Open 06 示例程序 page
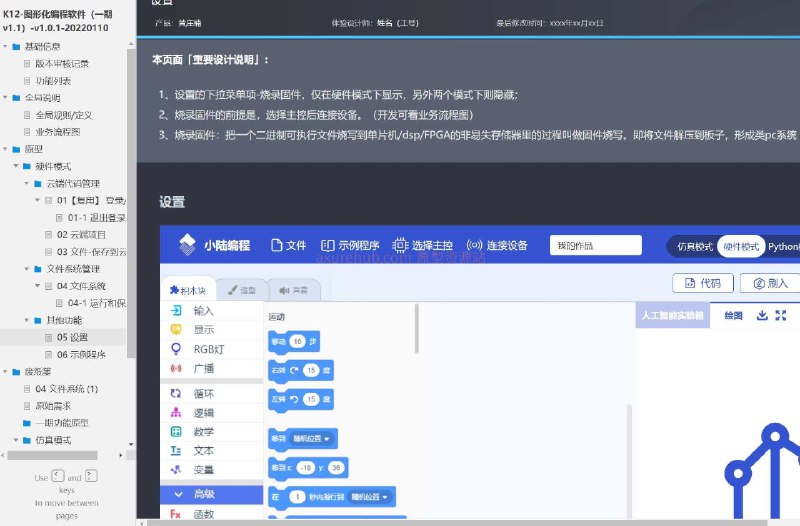 tap(81, 354)
